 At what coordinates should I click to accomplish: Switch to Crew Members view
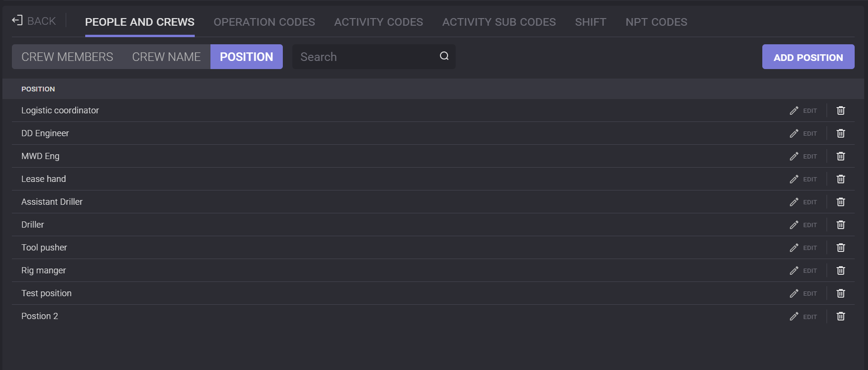(67, 57)
